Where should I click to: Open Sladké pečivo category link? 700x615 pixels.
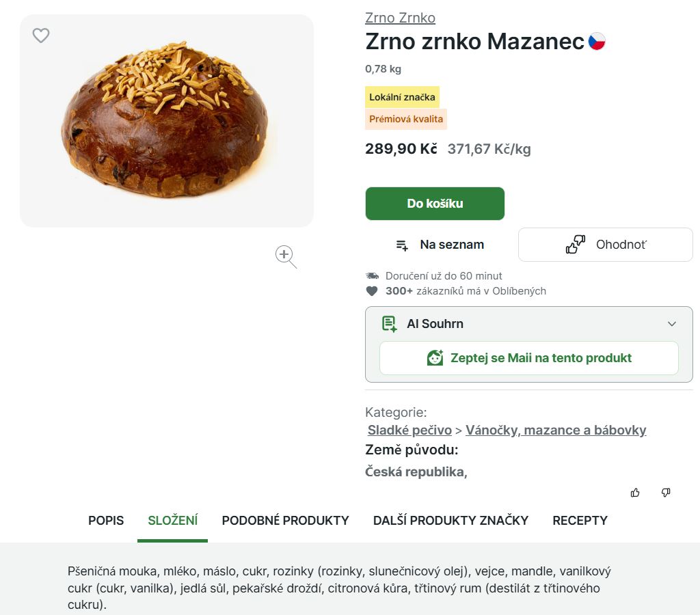tap(409, 430)
